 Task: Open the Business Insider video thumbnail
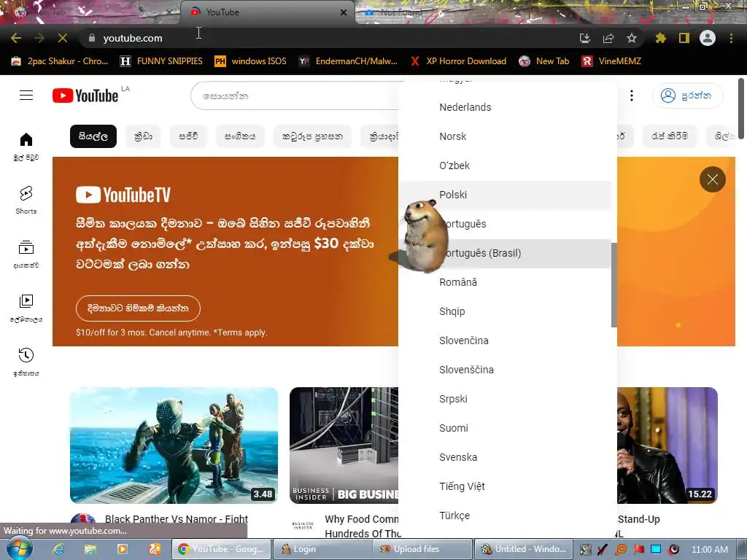(x=344, y=446)
